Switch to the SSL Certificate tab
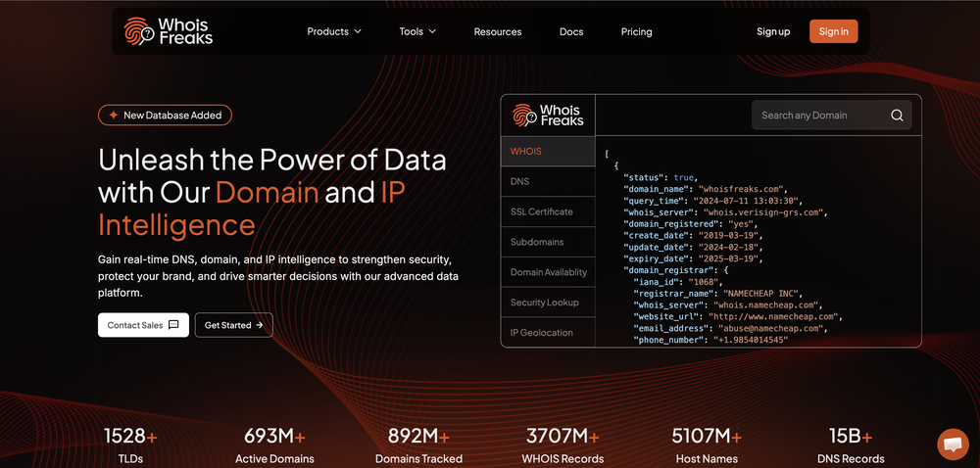The height and width of the screenshot is (468, 980). 548,211
